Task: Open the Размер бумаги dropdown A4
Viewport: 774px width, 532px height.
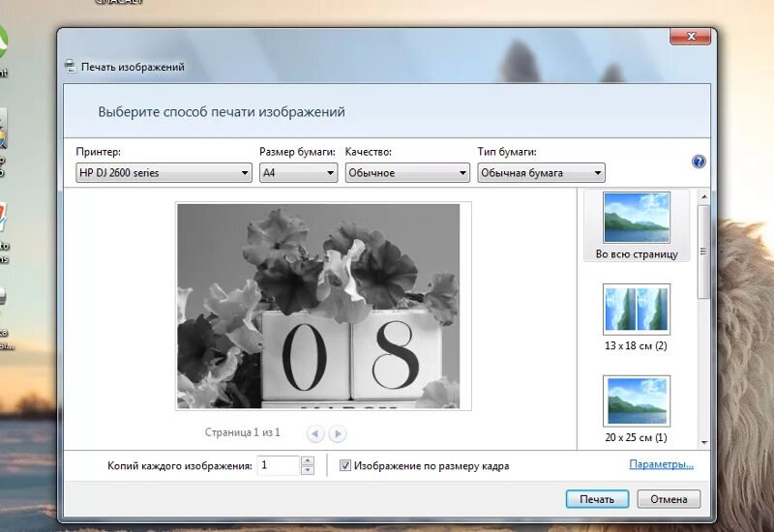Action: point(299,173)
